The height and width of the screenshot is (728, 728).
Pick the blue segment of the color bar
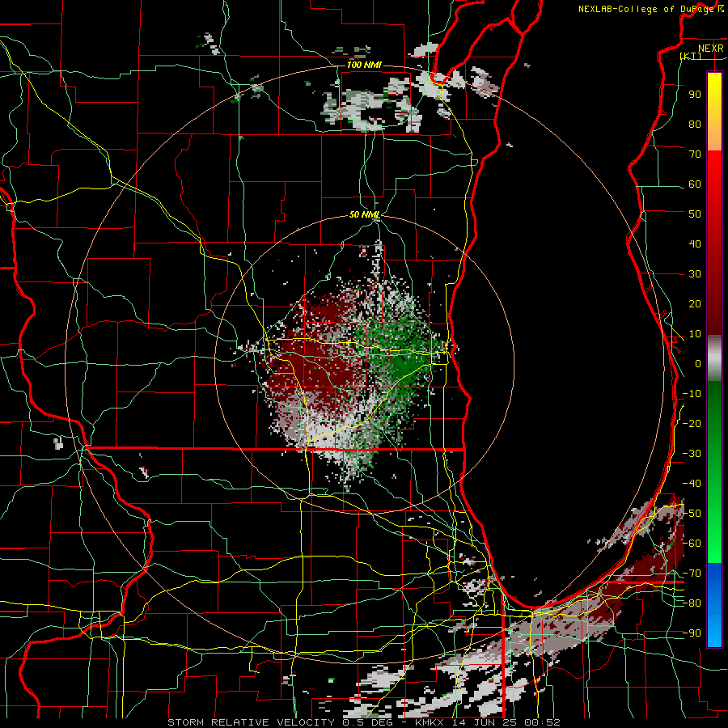714,605
